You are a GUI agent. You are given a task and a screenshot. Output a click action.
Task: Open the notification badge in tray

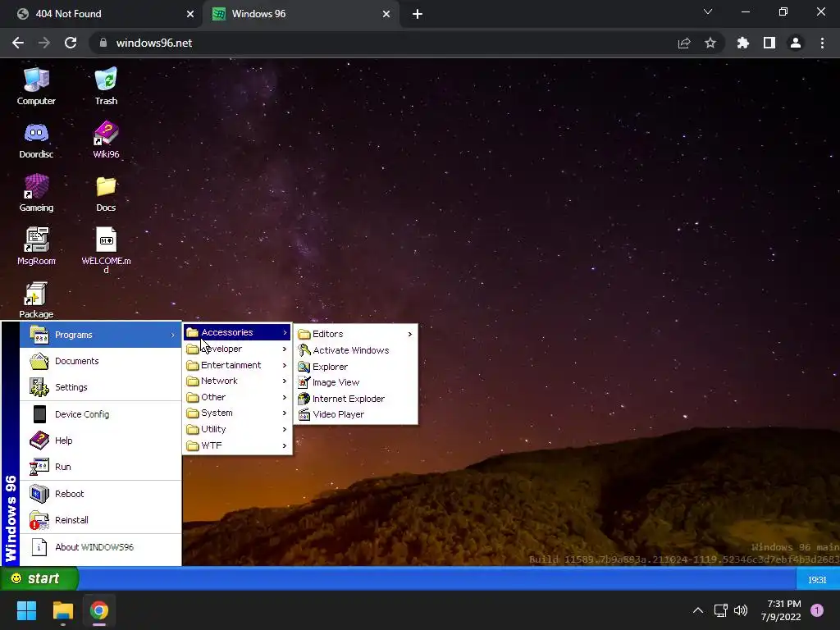pos(817,610)
